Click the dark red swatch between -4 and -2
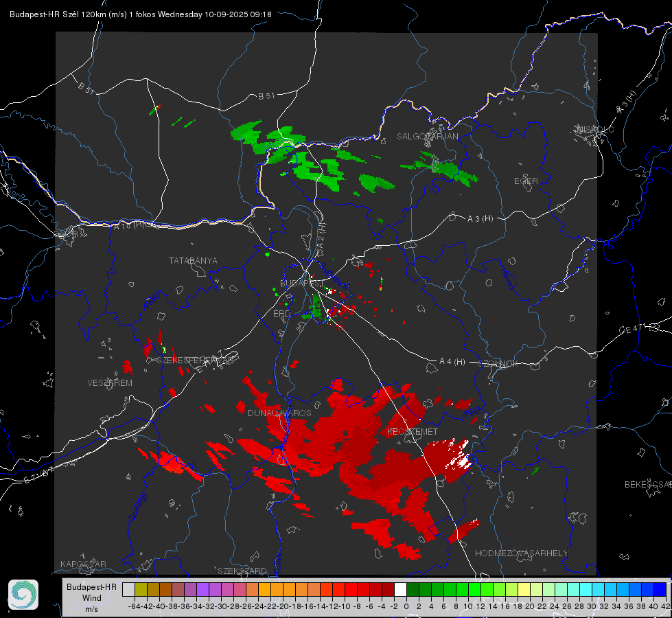Image resolution: width=672 pixels, height=618 pixels. tap(388, 590)
